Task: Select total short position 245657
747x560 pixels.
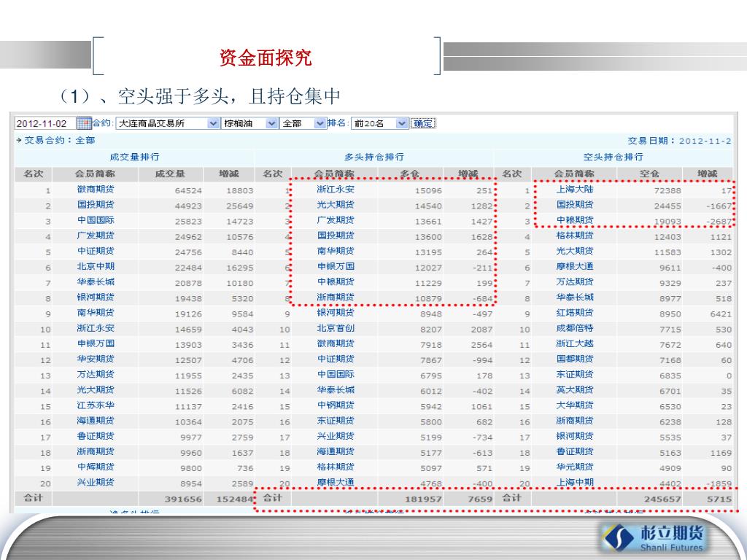Action: (662, 499)
